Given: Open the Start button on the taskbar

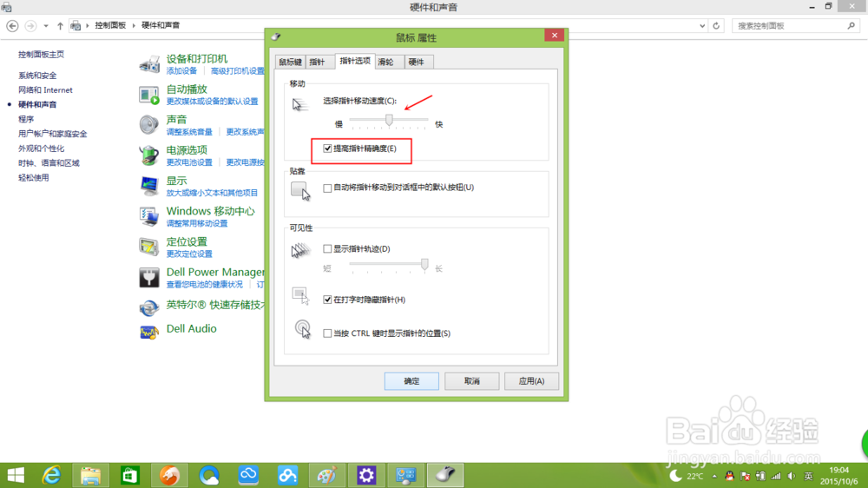Looking at the screenshot, I should [x=16, y=475].
